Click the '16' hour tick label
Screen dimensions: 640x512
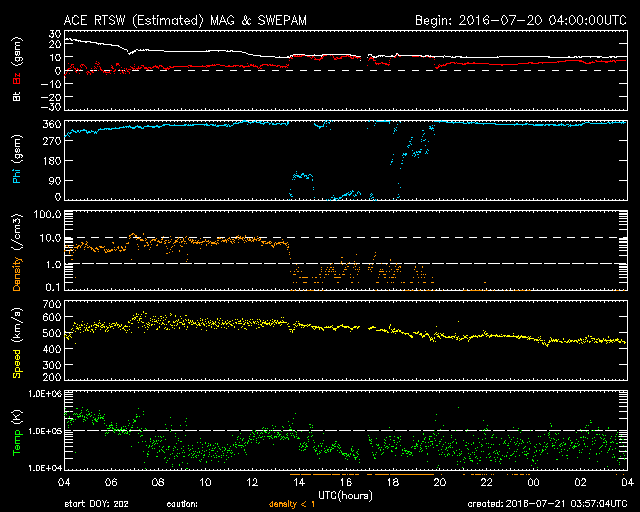click(346, 482)
